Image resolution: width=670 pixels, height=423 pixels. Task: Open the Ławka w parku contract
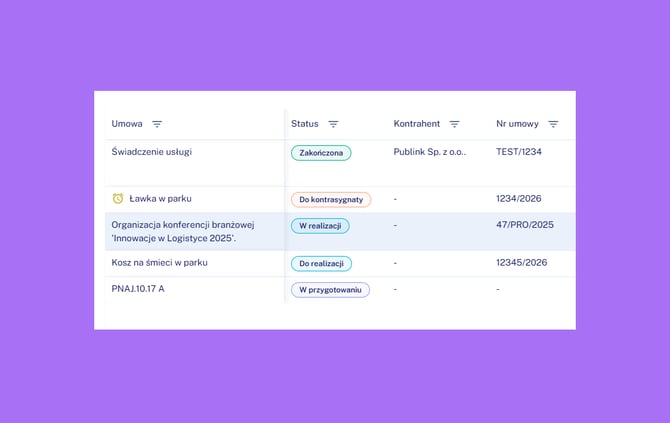[160, 199]
